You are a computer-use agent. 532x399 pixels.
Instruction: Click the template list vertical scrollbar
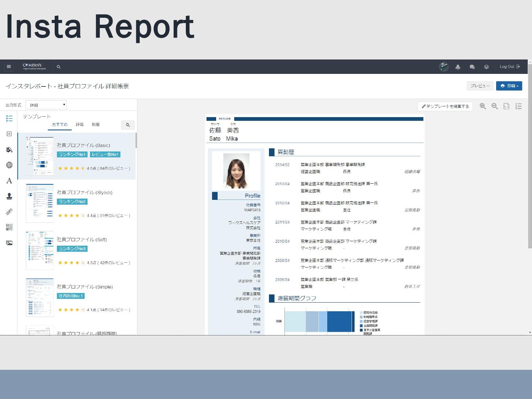(x=136, y=140)
